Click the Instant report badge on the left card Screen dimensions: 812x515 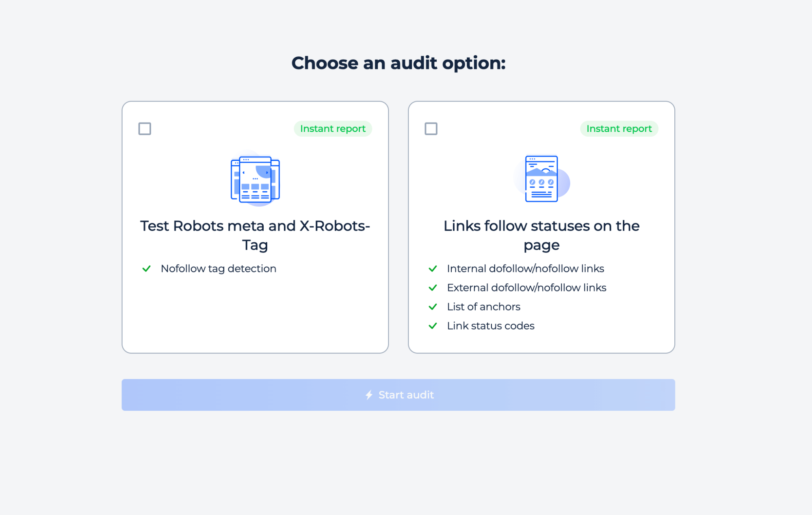333,129
